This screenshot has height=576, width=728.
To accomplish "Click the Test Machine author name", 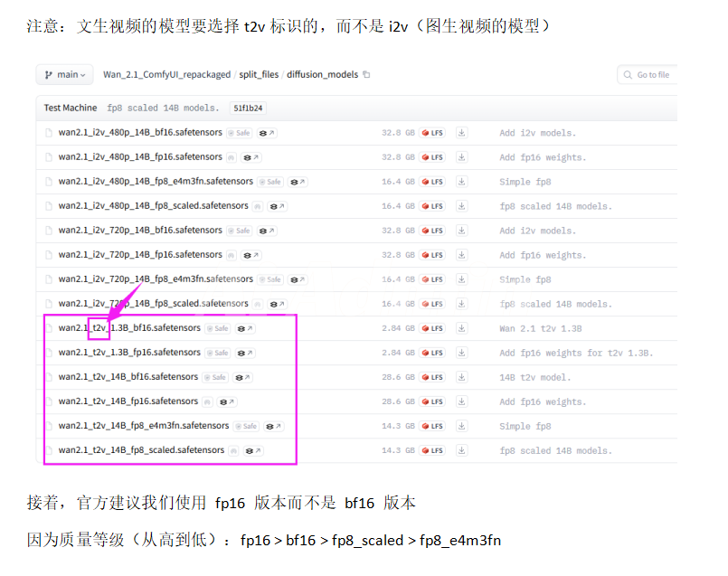I will pos(67,109).
